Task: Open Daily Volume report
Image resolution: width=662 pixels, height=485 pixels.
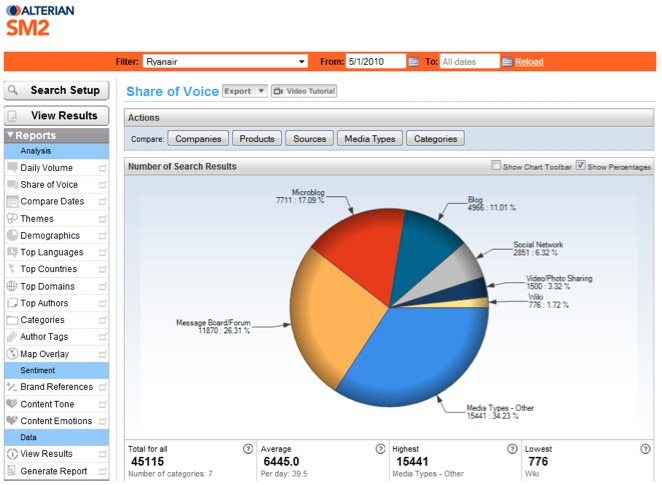Action: click(46, 168)
